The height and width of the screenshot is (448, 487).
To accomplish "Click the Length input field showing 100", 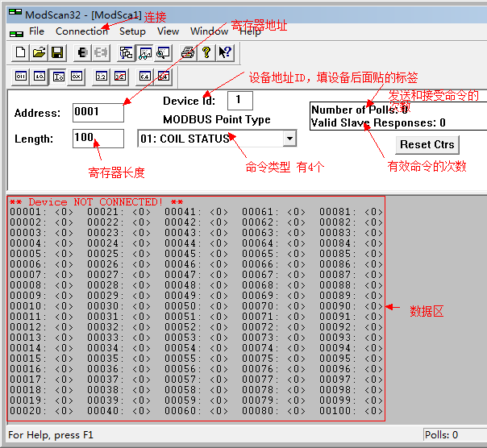I will click(x=98, y=139).
